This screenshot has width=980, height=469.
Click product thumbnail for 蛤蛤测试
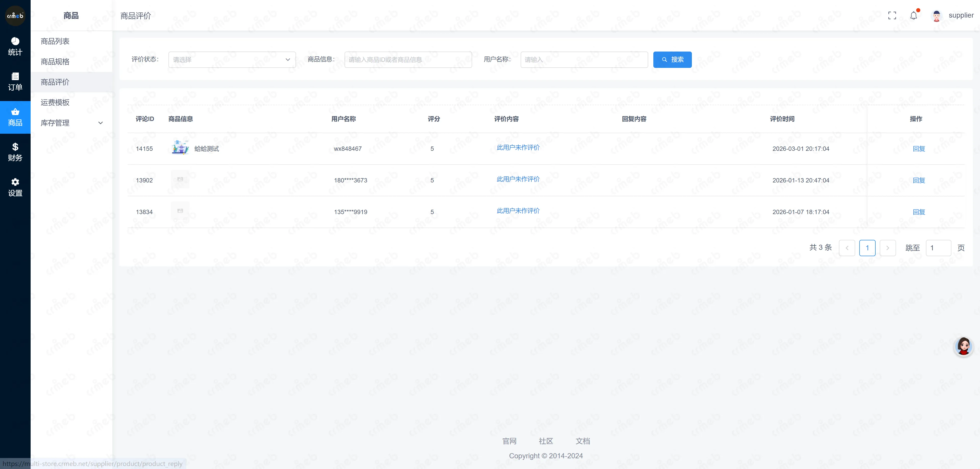click(180, 147)
